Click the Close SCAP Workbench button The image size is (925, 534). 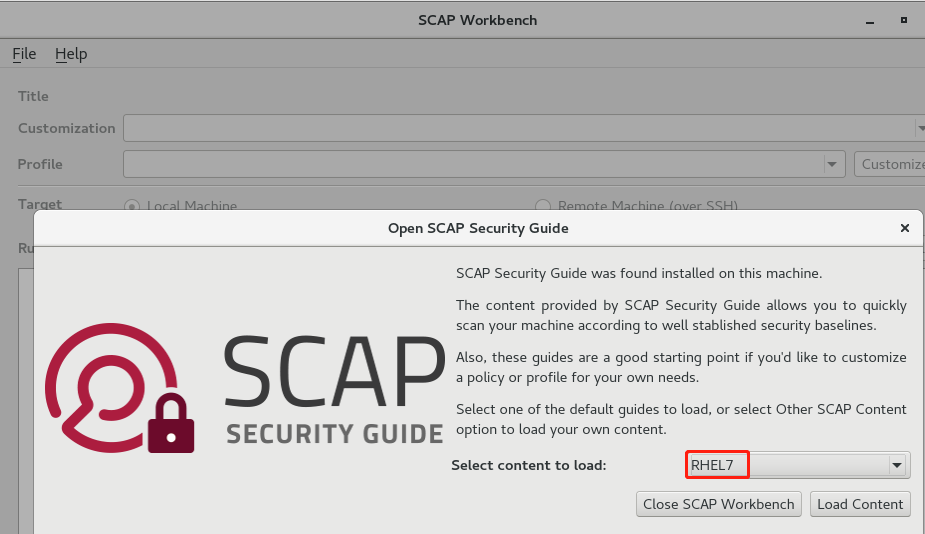718,504
